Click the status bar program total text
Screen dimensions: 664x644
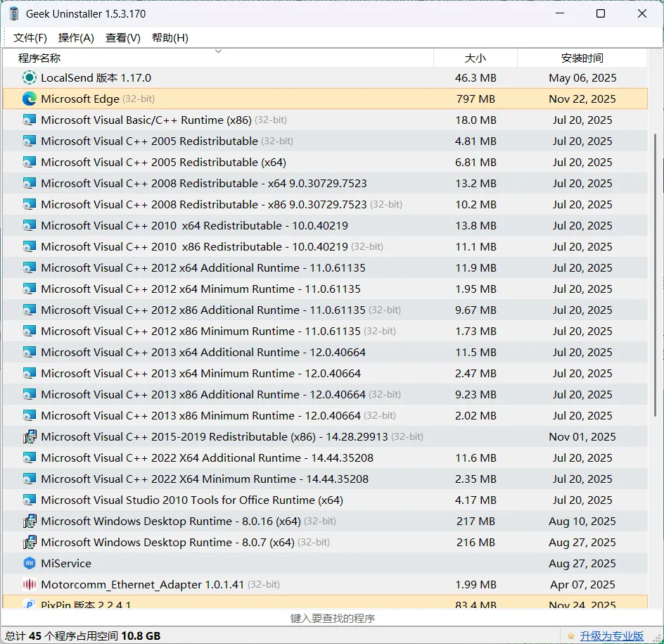pos(82,636)
